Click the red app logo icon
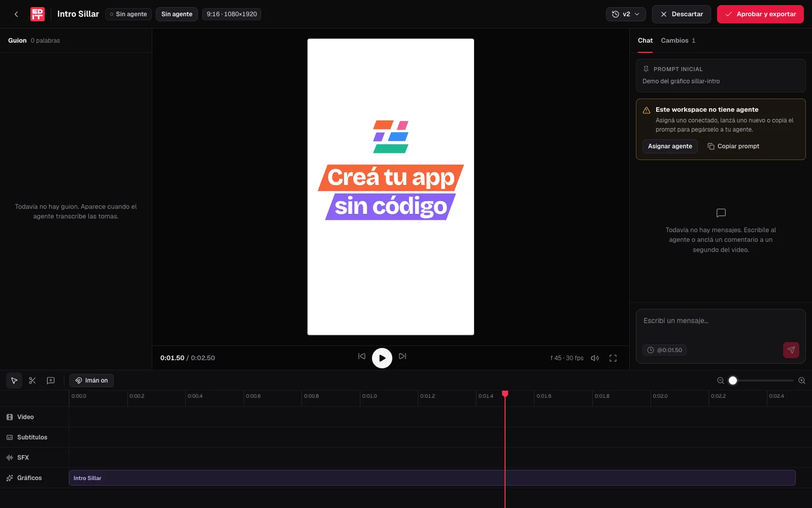Image resolution: width=812 pixels, height=508 pixels. tap(38, 14)
